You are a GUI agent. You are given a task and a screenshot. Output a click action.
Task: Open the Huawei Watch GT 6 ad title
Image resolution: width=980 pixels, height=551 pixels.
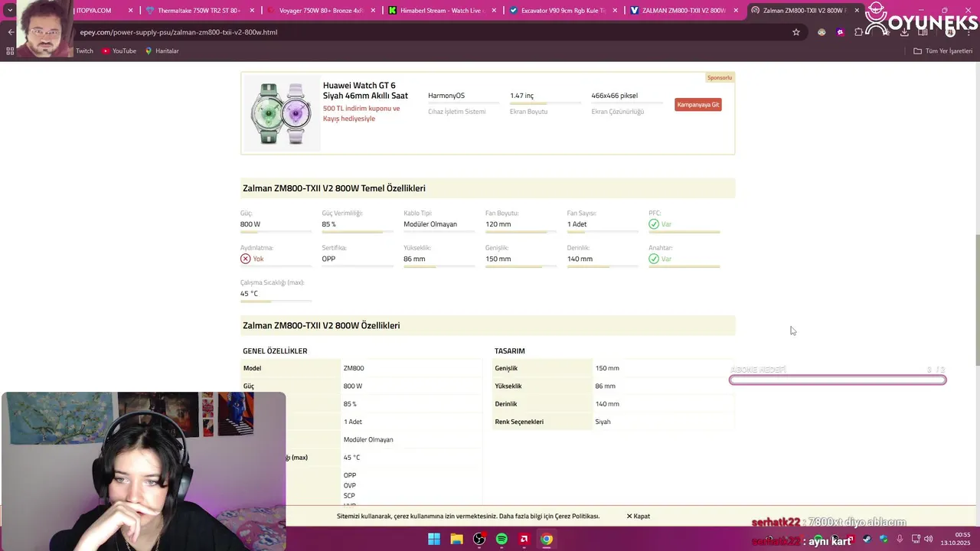click(x=365, y=90)
